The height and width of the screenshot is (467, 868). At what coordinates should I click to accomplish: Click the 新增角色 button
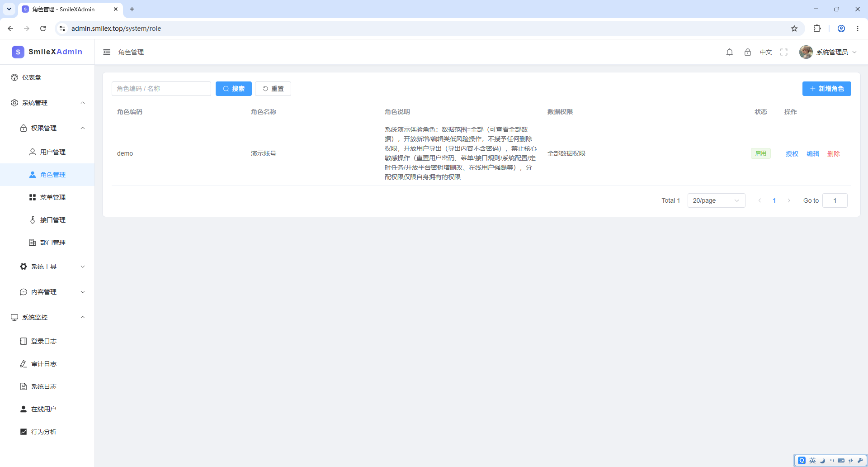point(827,89)
